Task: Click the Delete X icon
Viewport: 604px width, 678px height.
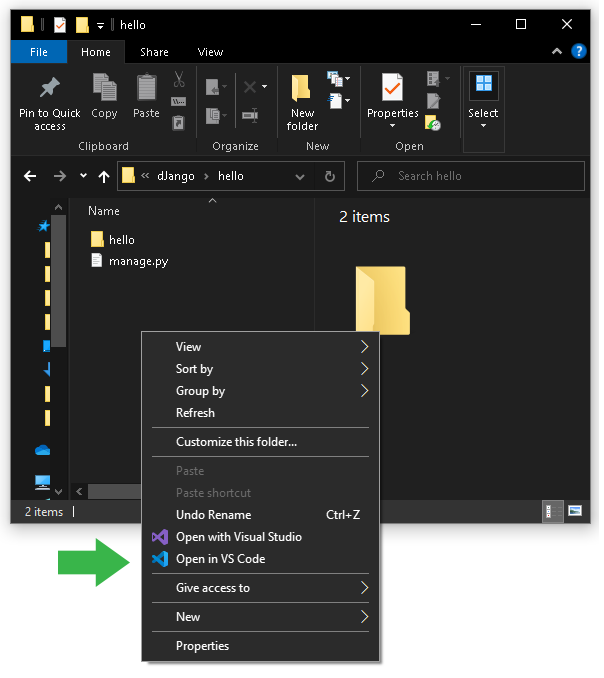Action: (251, 88)
